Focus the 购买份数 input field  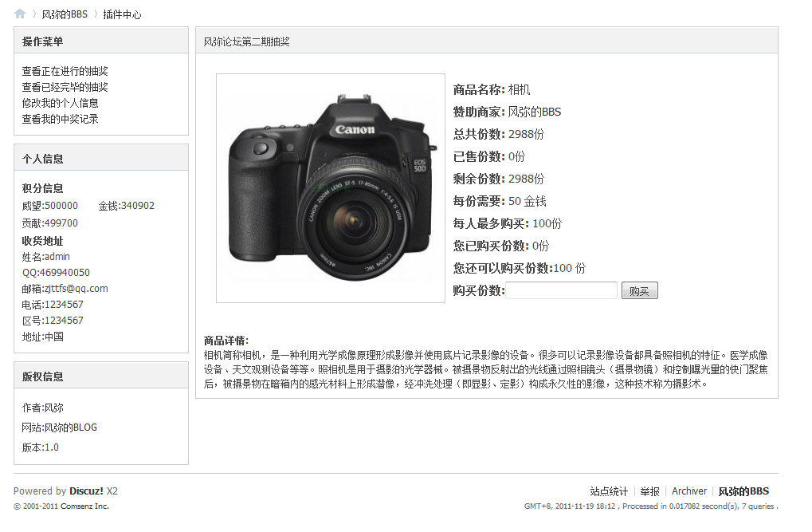coord(561,290)
